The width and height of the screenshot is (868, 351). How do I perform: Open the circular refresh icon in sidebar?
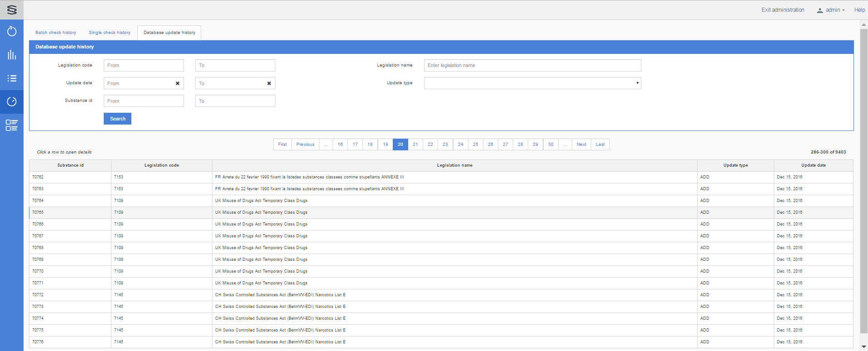tap(12, 31)
